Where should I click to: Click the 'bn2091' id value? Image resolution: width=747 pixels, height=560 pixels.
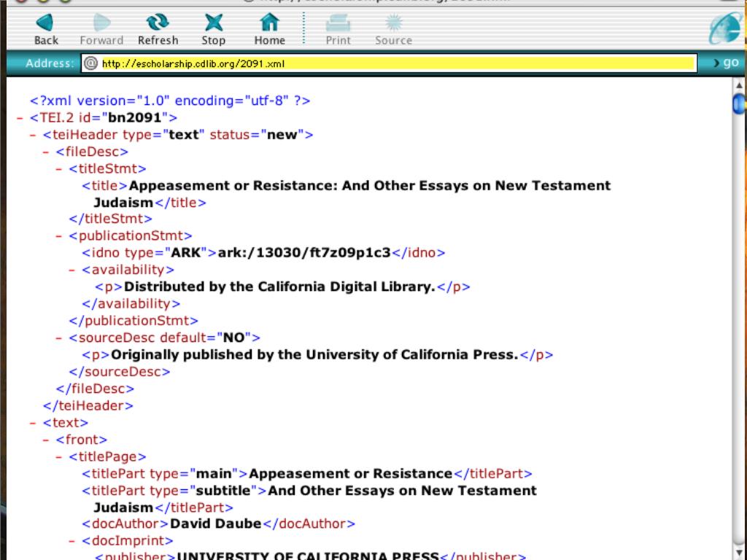click(135, 117)
